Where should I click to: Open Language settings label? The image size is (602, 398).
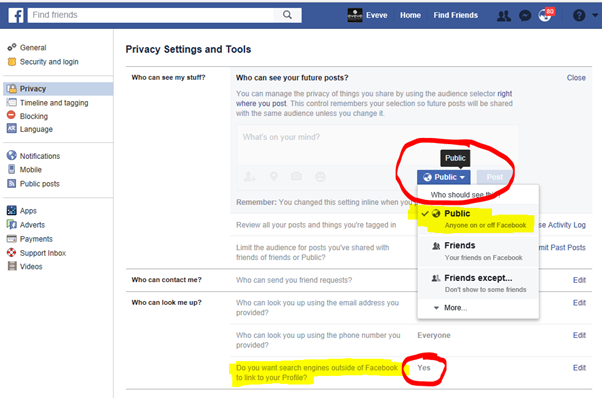pyautogui.click(x=36, y=129)
